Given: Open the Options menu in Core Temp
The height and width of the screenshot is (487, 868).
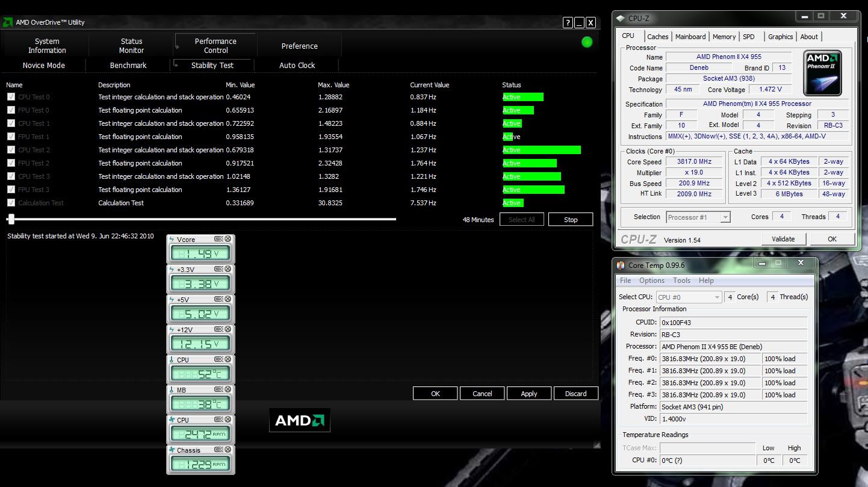Looking at the screenshot, I should [652, 281].
